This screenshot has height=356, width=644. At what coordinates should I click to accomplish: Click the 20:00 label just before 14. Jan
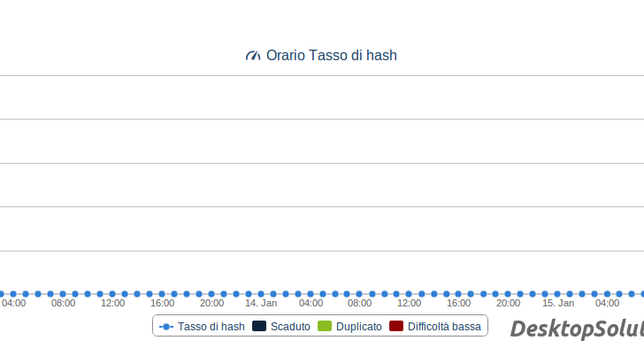click(211, 303)
